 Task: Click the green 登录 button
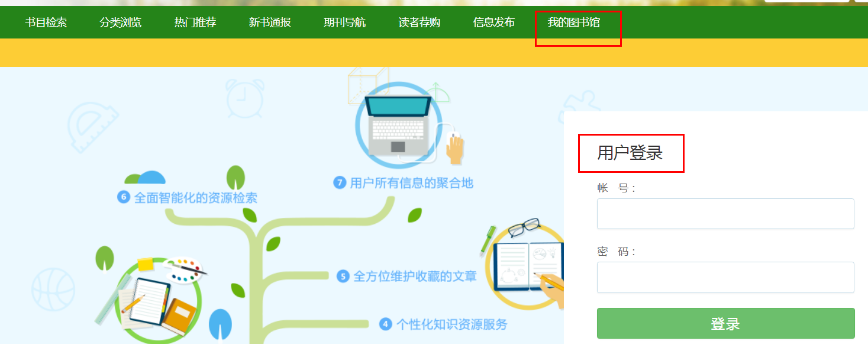pos(725,323)
